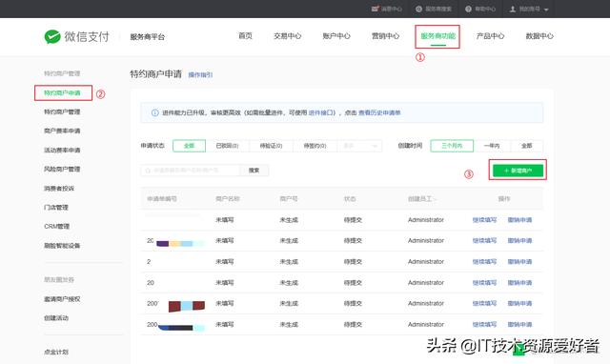Open the message center mail icon
The image size is (610, 364).
point(375,9)
